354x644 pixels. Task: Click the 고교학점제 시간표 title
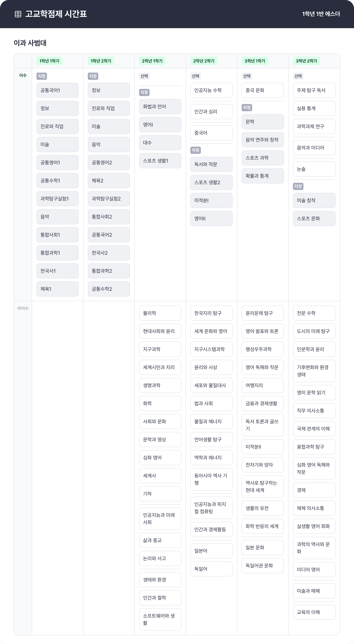56,14
